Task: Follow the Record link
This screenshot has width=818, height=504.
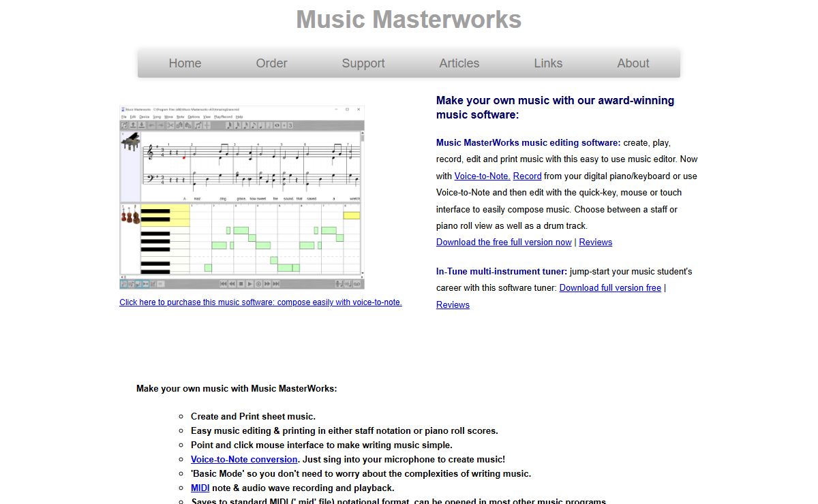Action: click(x=527, y=176)
